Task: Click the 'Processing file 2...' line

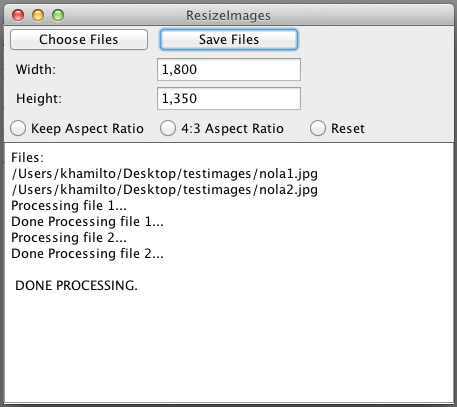Action: (69, 238)
